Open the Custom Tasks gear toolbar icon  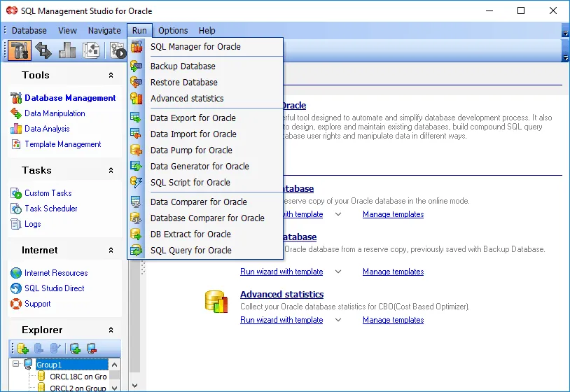[x=118, y=50]
